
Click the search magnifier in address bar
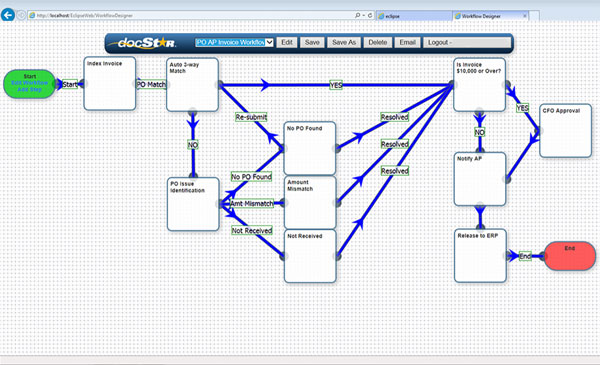point(357,15)
